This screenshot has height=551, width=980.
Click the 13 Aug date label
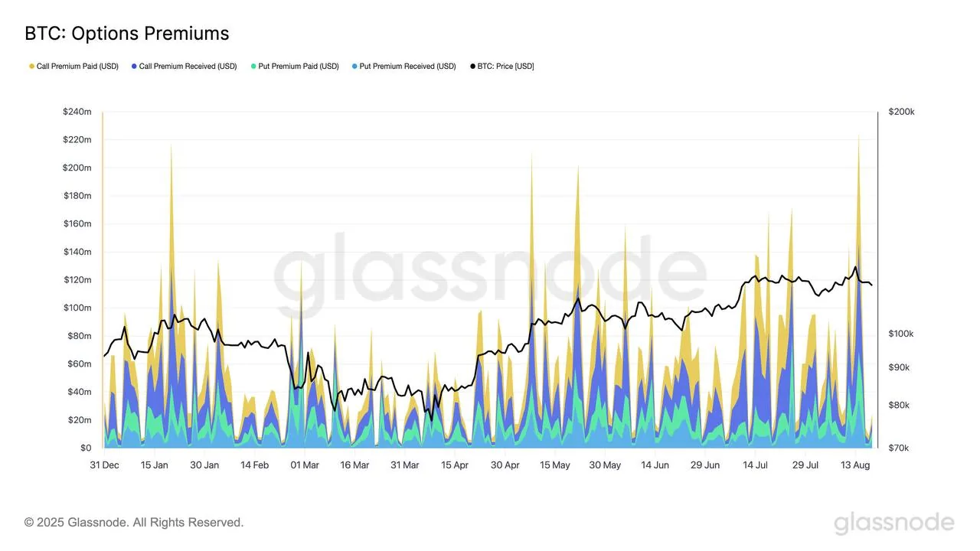click(855, 465)
